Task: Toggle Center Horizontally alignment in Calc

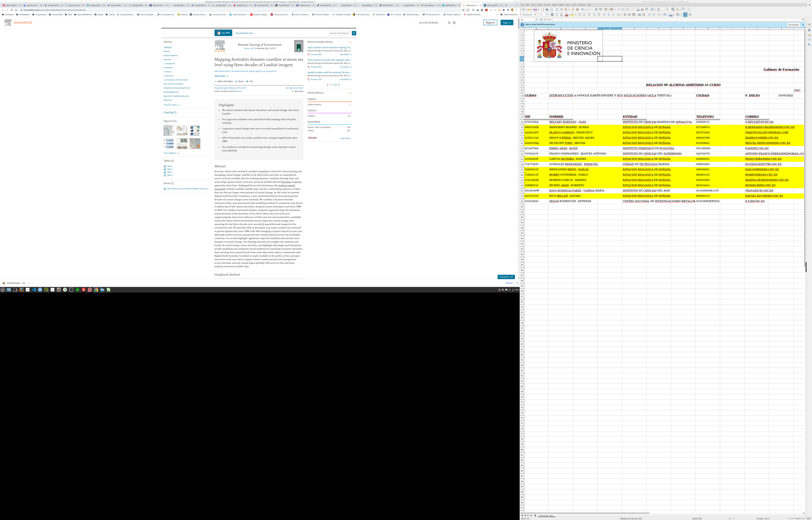Action: coord(584,15)
